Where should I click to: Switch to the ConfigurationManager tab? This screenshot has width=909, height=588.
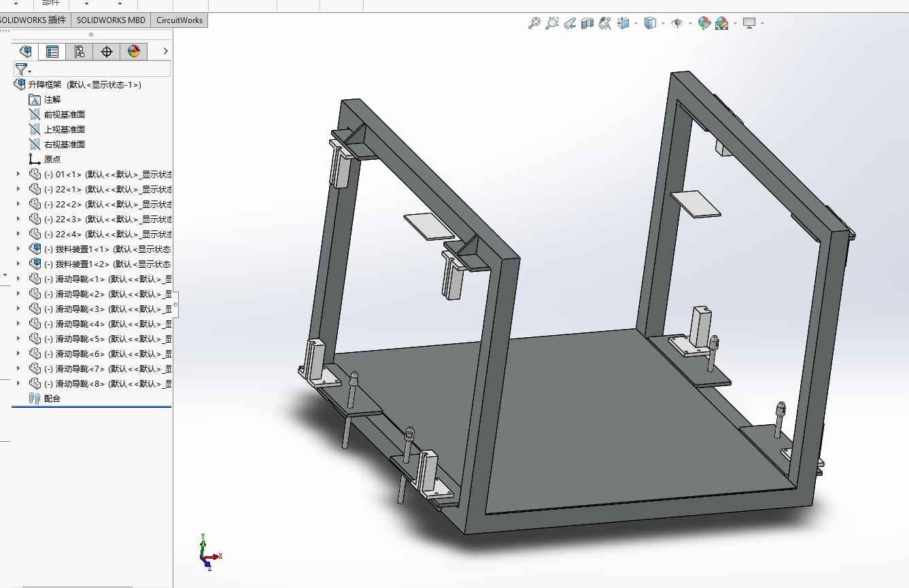[x=79, y=51]
